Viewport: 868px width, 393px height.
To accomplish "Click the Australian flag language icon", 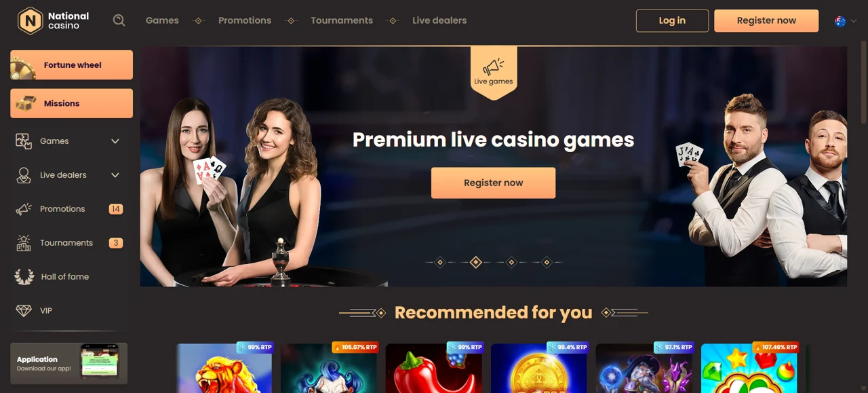I will [840, 21].
